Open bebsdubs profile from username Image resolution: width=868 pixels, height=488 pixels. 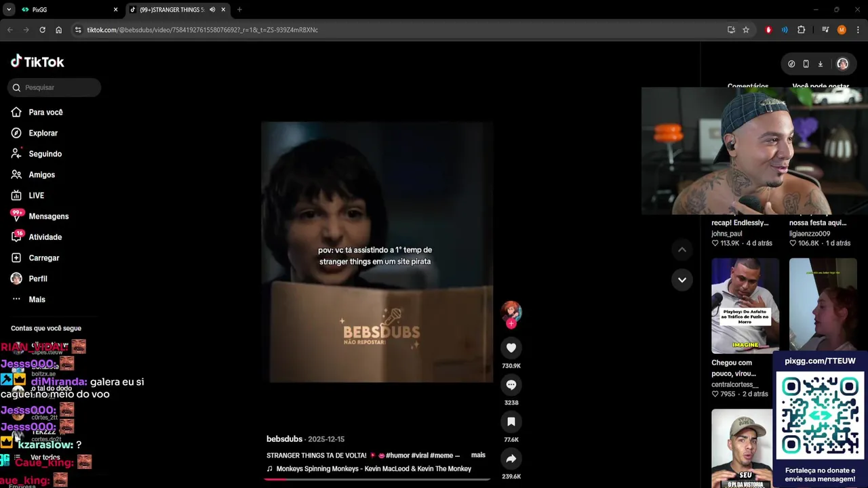pyautogui.click(x=284, y=439)
